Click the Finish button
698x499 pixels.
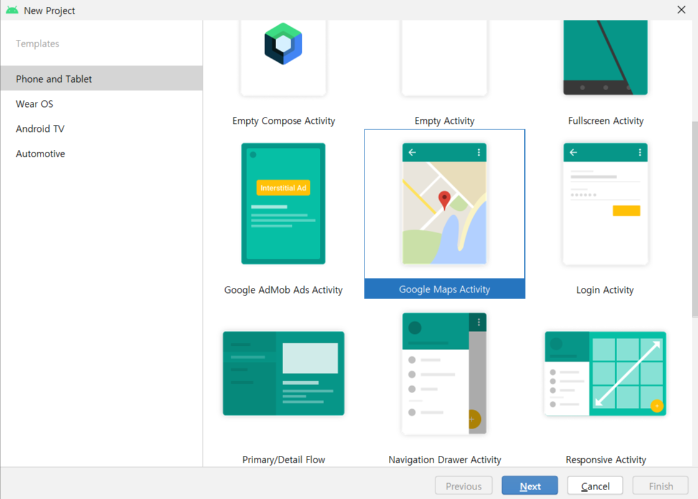661,486
